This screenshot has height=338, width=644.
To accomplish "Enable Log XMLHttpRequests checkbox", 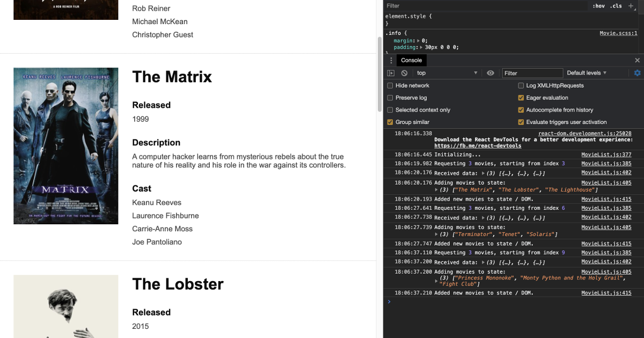I will (521, 85).
